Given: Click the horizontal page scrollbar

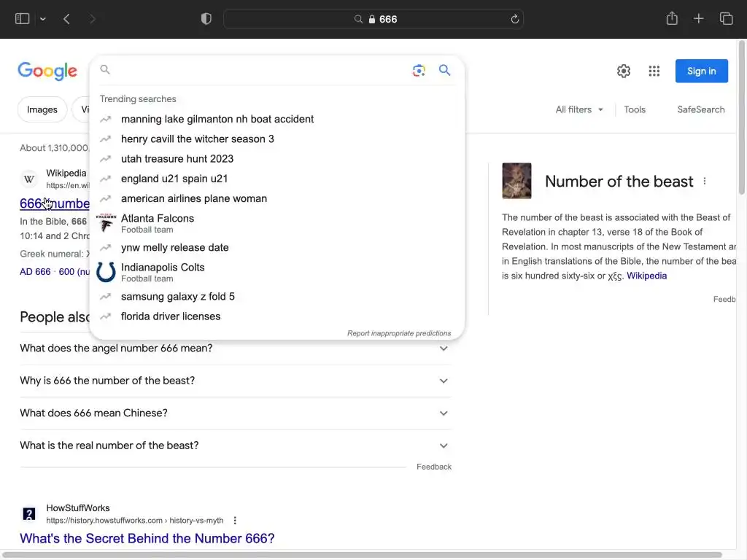Looking at the screenshot, I should tap(362, 555).
